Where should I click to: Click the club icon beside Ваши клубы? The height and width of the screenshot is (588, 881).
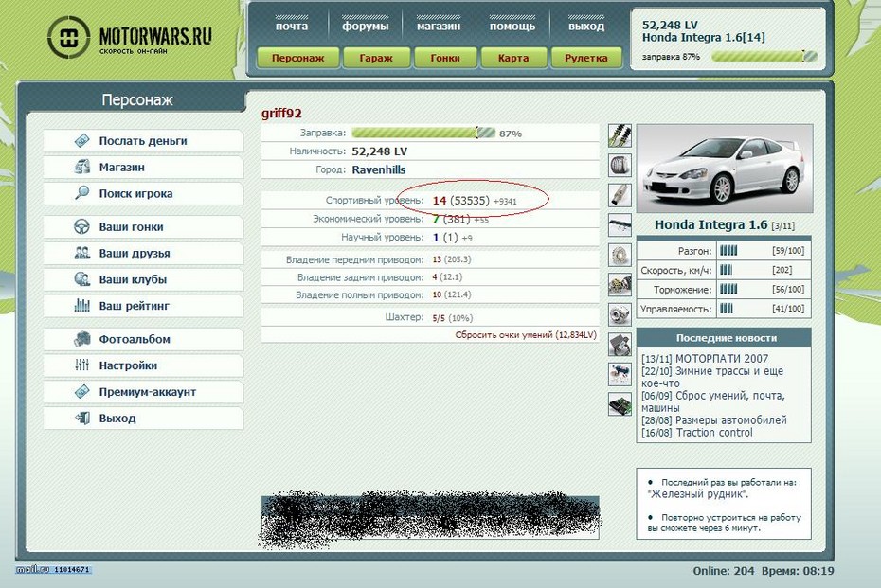82,279
